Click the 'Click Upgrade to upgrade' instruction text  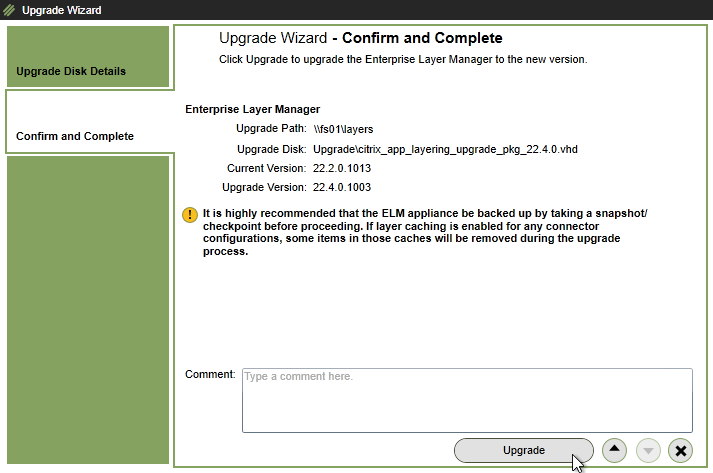tap(403, 60)
